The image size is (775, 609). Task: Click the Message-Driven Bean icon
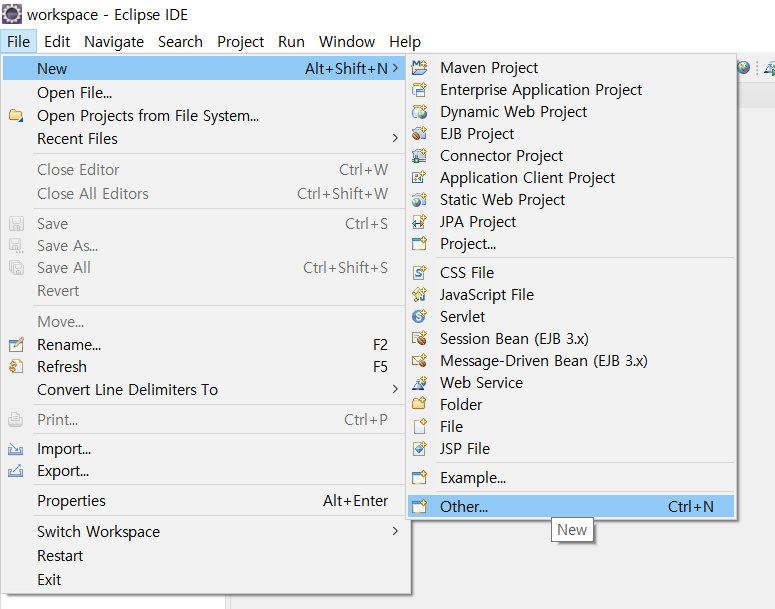(419, 360)
